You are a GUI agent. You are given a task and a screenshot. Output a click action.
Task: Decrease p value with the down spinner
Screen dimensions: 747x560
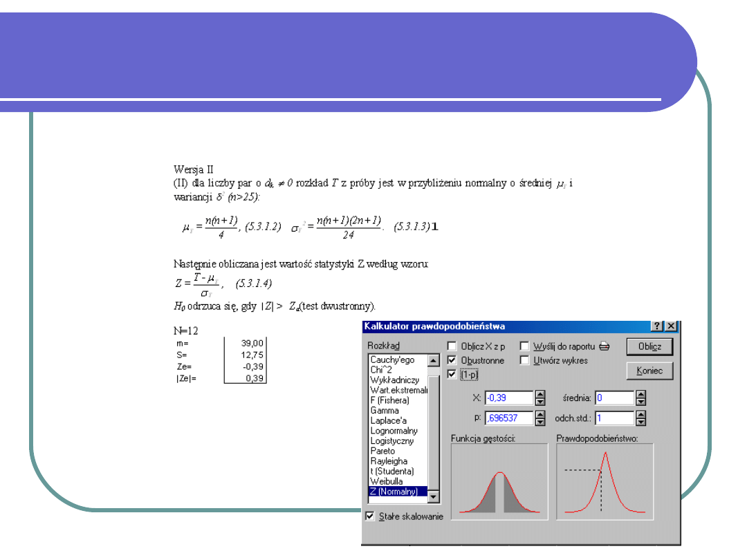pos(539,422)
